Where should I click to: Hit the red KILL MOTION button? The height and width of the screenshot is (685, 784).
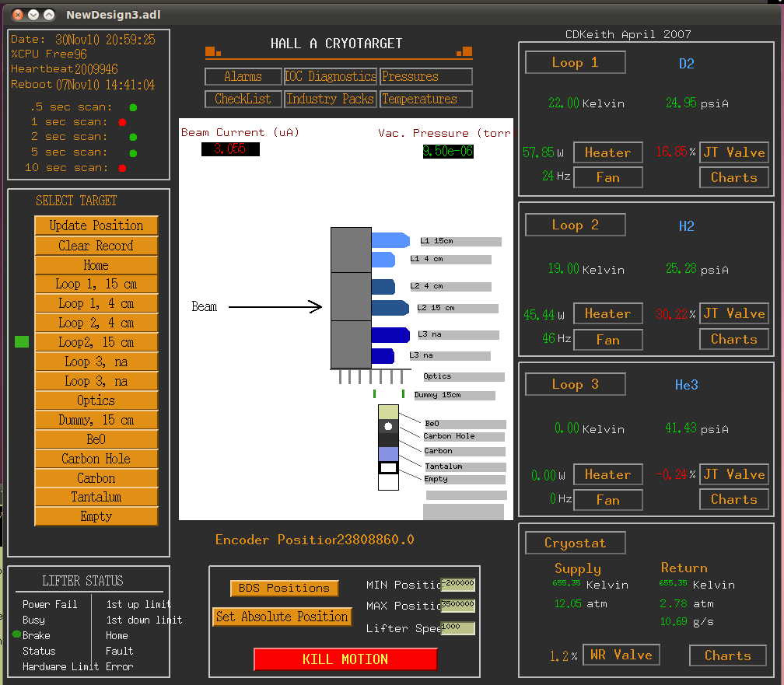(x=345, y=659)
